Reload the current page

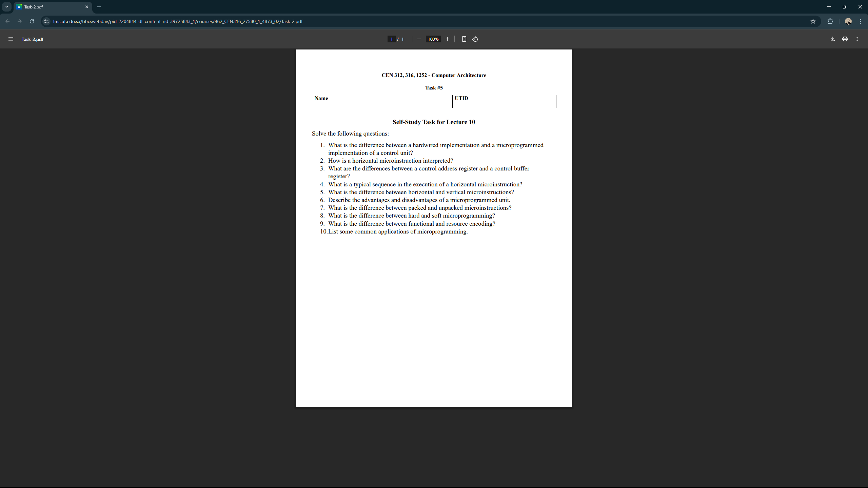coord(32,21)
